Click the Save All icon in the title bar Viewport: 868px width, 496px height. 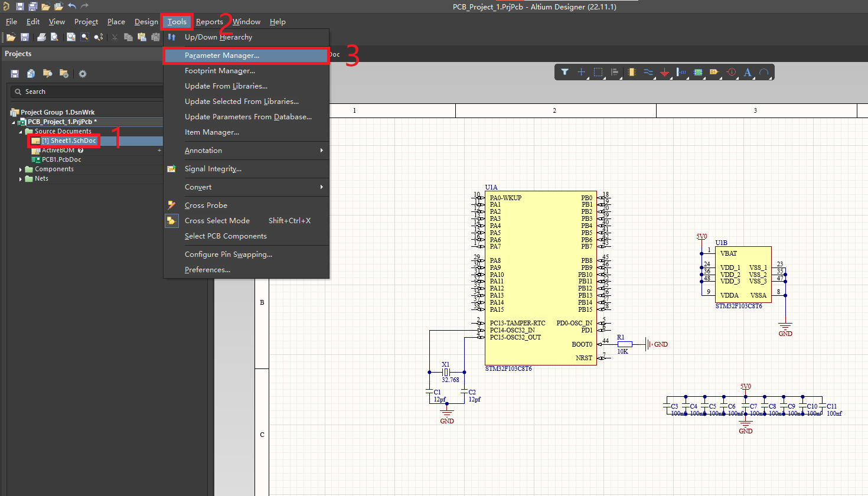(32, 6)
